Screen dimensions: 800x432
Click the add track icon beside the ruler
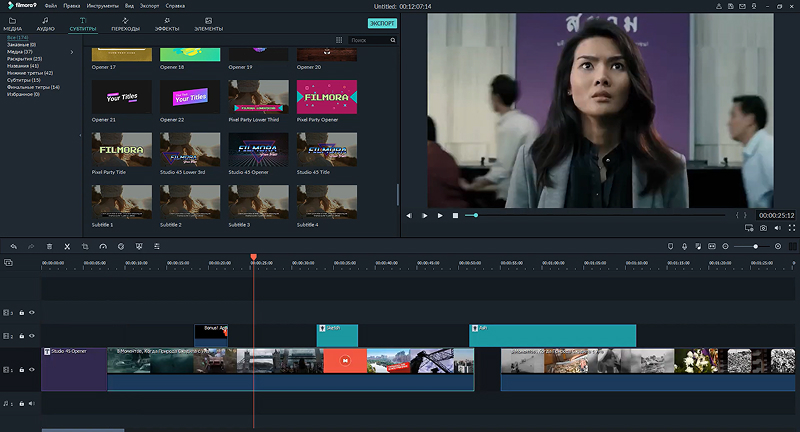click(8, 263)
